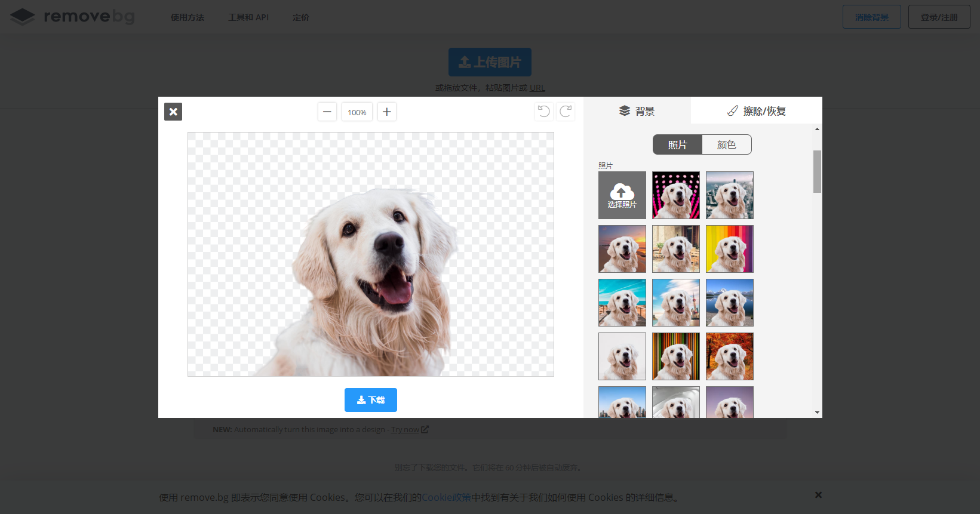Undo the last edit
This screenshot has height=514, width=980.
pos(544,112)
